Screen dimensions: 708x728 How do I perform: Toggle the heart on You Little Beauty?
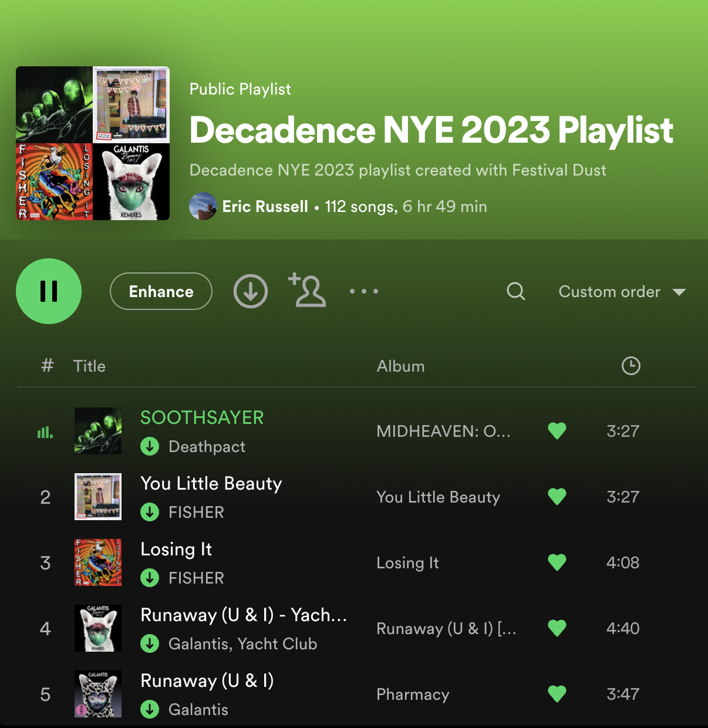[557, 497]
